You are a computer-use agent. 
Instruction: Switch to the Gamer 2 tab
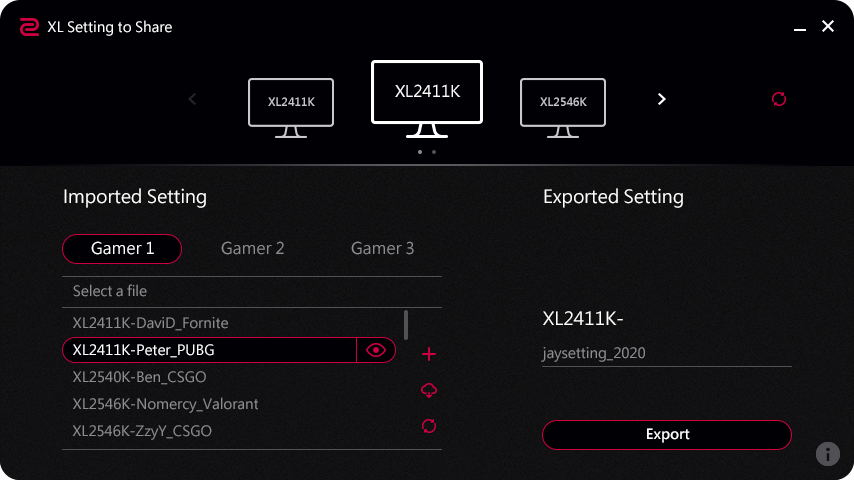(252, 248)
